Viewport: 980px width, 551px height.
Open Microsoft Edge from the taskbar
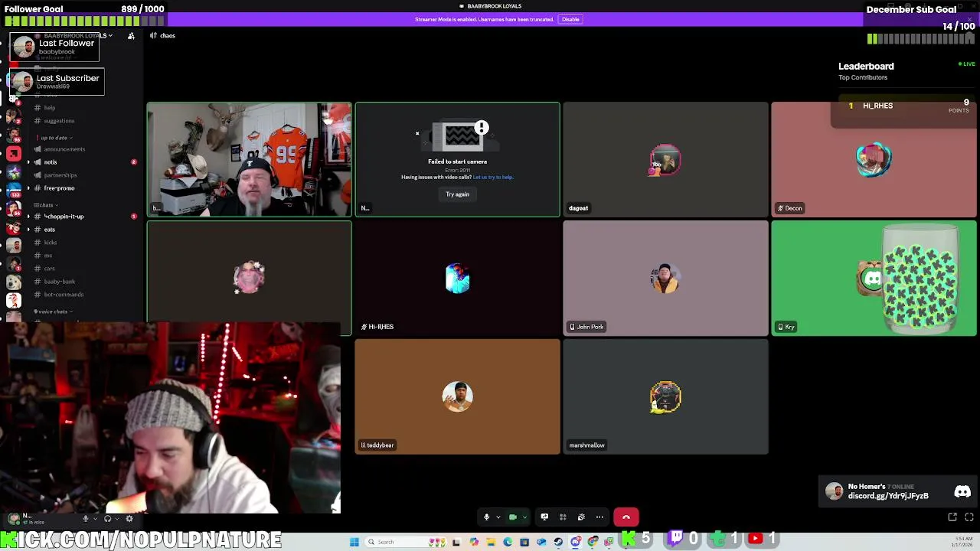508,542
